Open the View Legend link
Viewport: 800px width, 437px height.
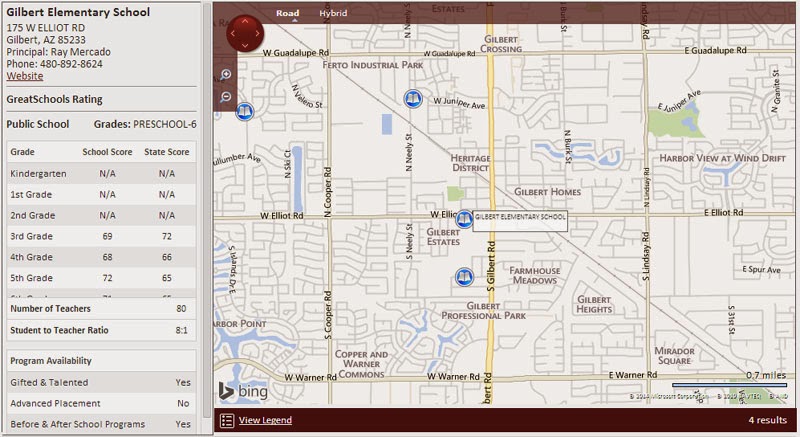pyautogui.click(x=265, y=420)
